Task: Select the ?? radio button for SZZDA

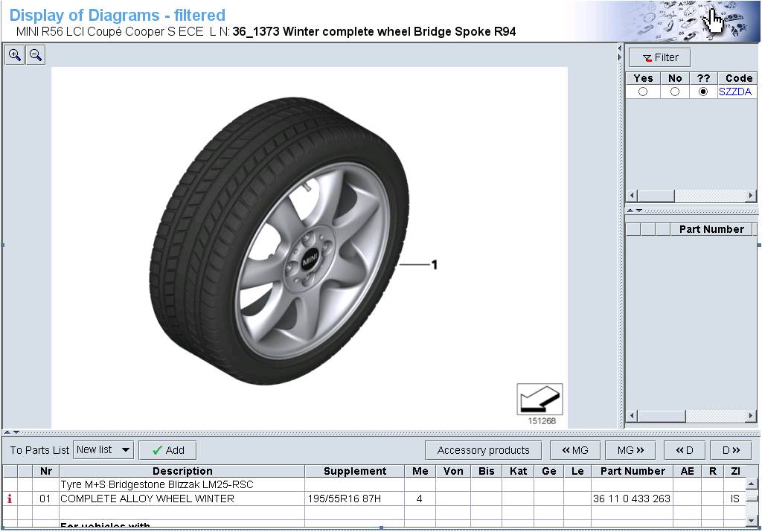Action: pyautogui.click(x=703, y=92)
